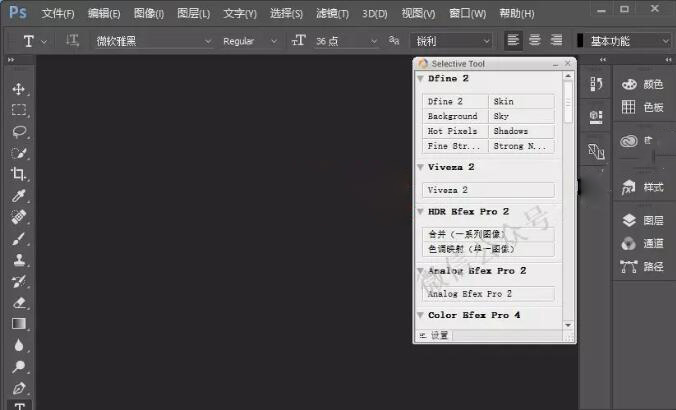The image size is (676, 410).
Task: Enable center text alignment
Action: [534, 41]
